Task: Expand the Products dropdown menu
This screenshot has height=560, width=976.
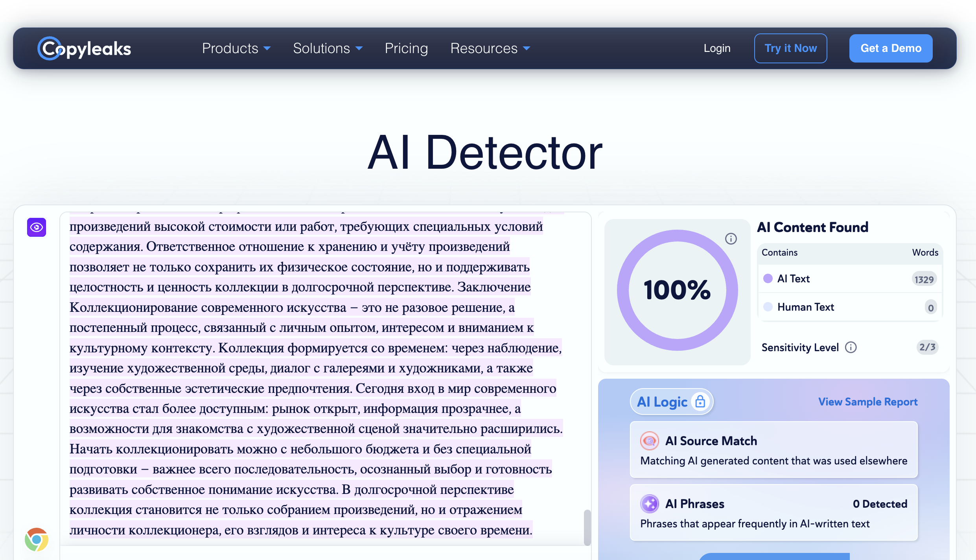Action: pyautogui.click(x=236, y=48)
